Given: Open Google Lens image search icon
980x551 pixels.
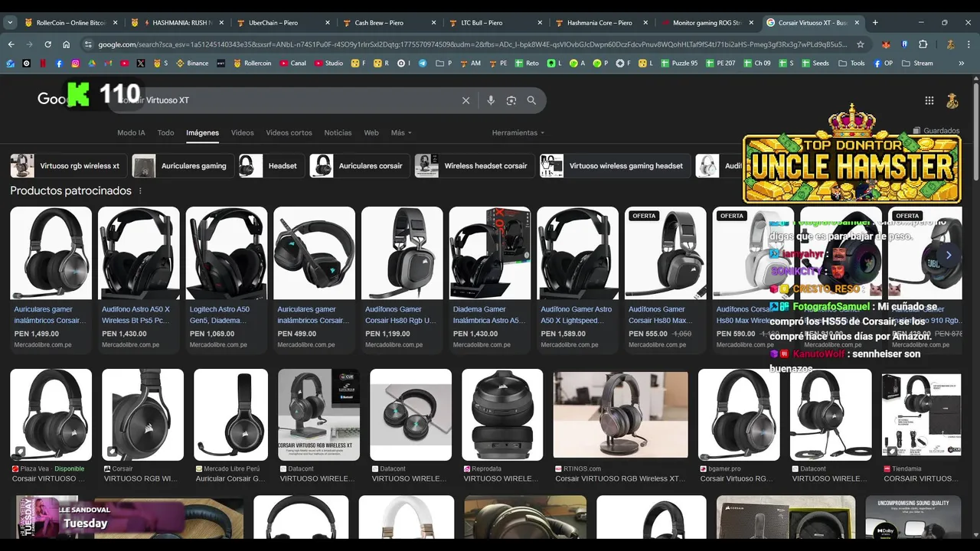Looking at the screenshot, I should point(511,100).
